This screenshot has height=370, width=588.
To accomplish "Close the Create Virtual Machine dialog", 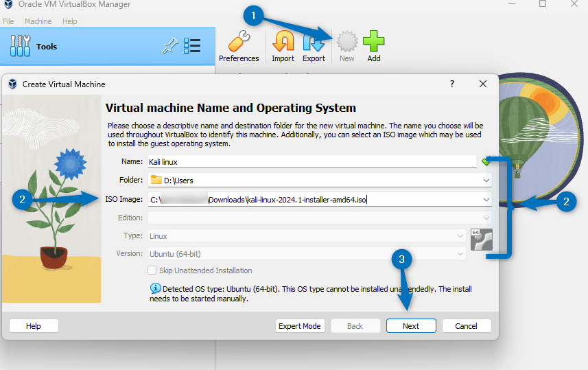I will pos(483,84).
